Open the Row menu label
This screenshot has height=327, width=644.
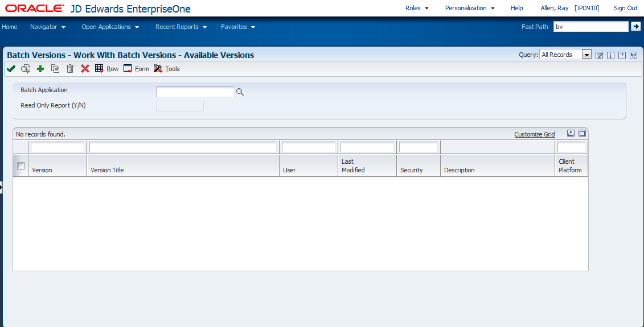[113, 69]
